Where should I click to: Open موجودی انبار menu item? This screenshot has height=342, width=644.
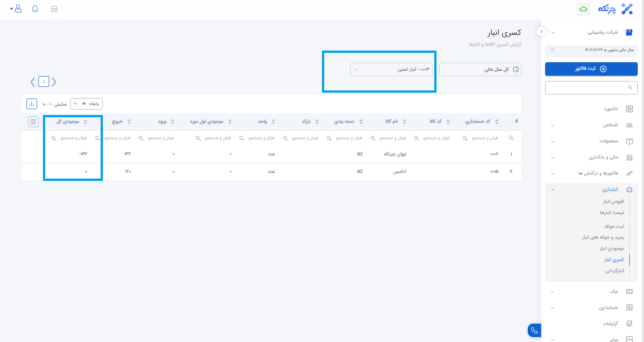click(x=611, y=248)
